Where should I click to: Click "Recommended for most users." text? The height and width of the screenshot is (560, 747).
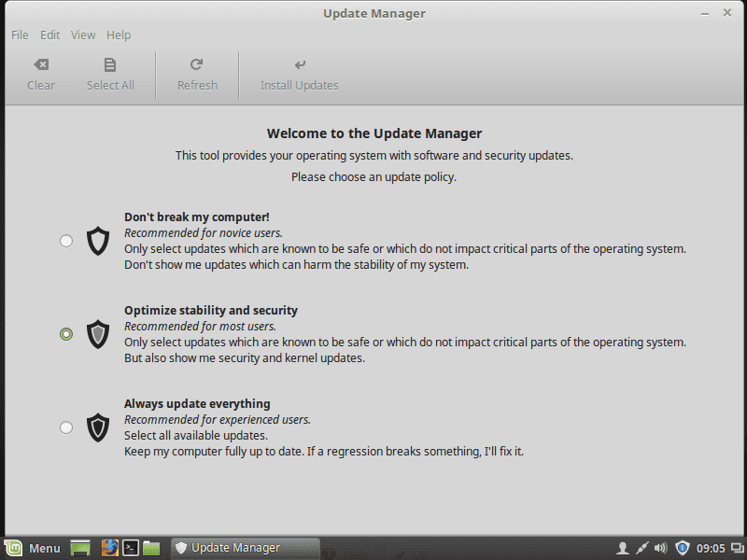200,326
